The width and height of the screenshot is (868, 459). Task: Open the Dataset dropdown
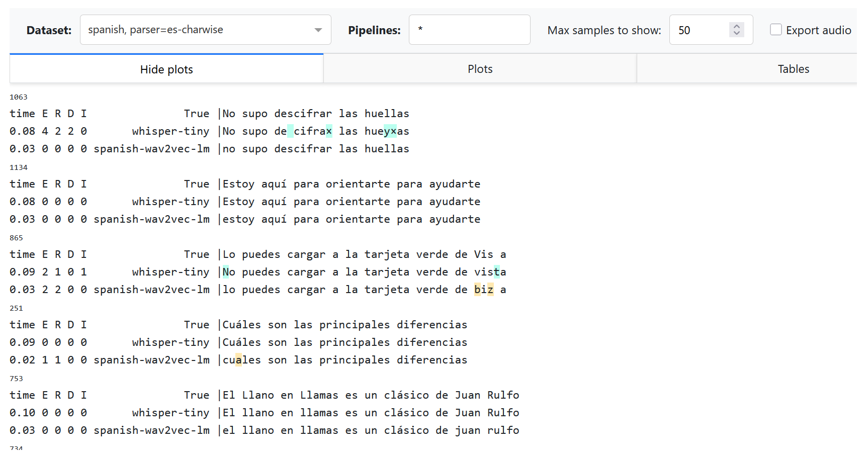[206, 30]
